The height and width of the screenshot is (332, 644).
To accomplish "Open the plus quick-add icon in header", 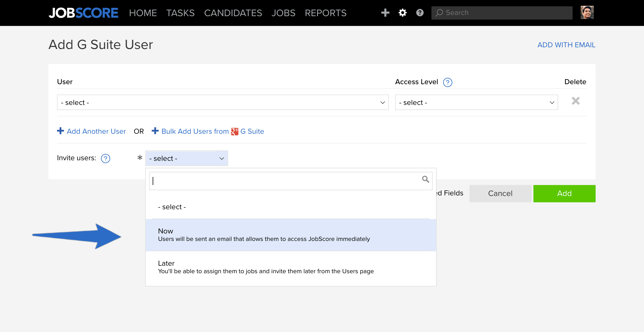I will point(385,13).
